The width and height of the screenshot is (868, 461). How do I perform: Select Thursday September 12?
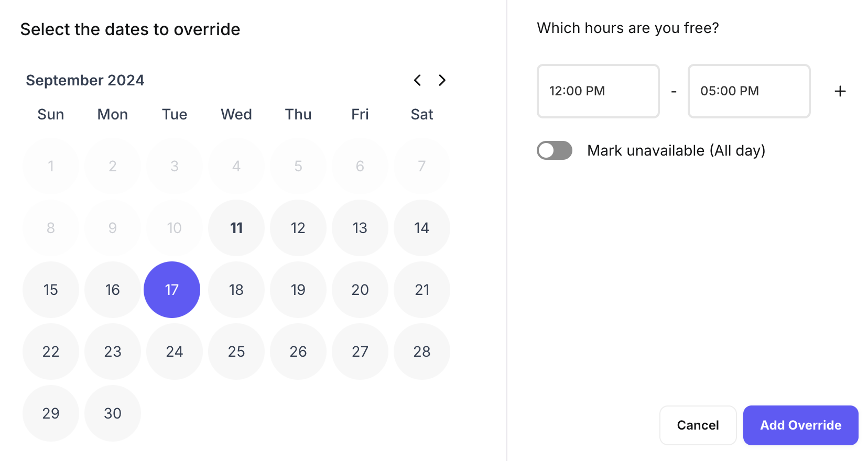(x=298, y=228)
